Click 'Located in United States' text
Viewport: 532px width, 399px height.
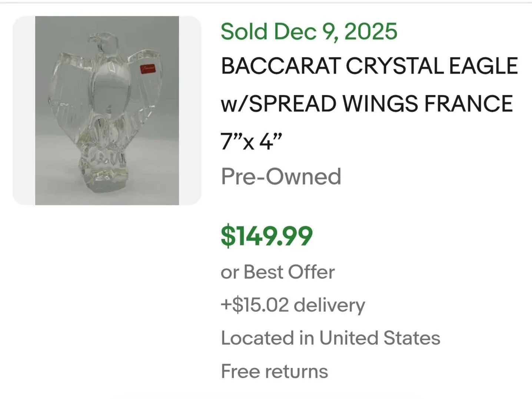[330, 338]
